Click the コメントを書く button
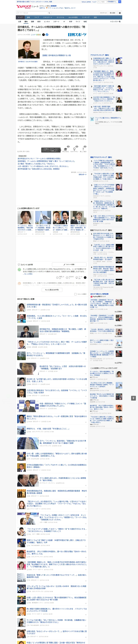This screenshot has height=644, width=138. click(69, 264)
